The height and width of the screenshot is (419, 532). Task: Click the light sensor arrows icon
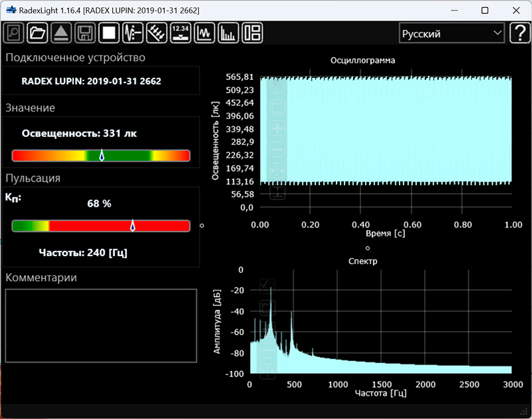[156, 33]
